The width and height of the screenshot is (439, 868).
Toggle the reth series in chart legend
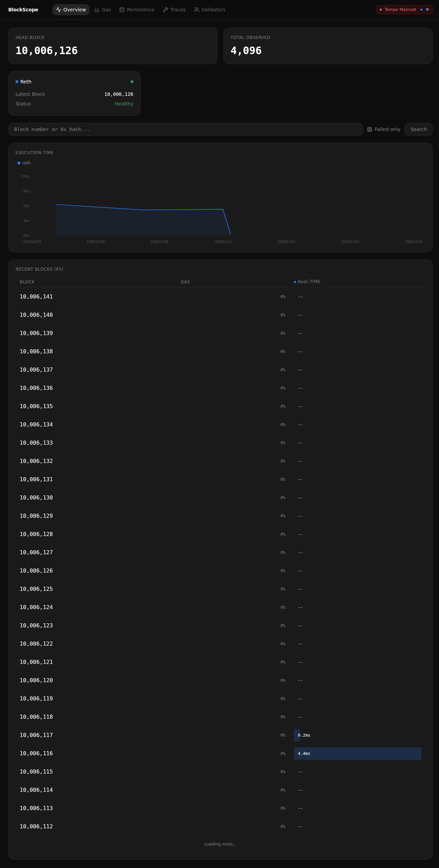click(24, 163)
